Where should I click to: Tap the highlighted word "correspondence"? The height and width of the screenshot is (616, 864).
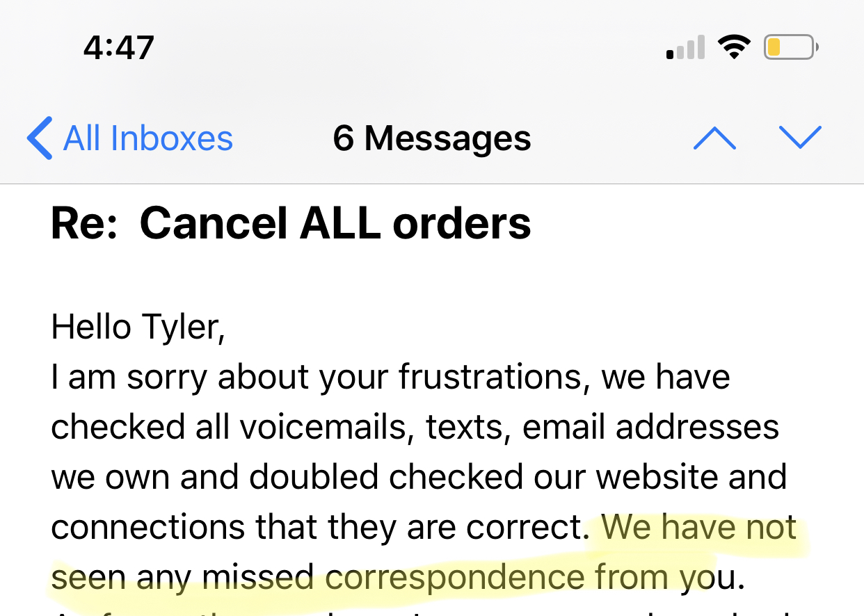click(x=455, y=577)
